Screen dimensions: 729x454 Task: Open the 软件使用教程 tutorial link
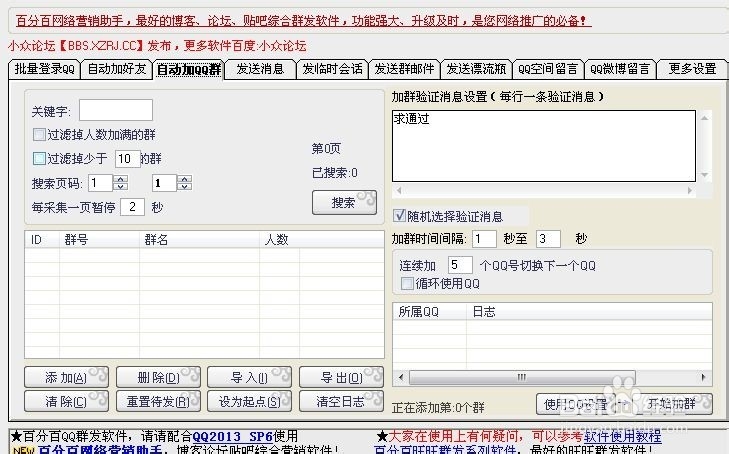click(x=622, y=436)
